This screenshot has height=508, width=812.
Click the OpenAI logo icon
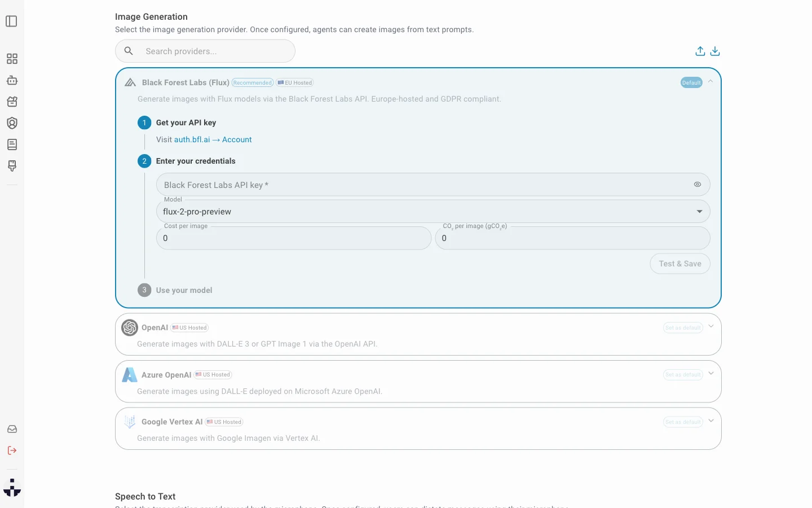coord(130,327)
